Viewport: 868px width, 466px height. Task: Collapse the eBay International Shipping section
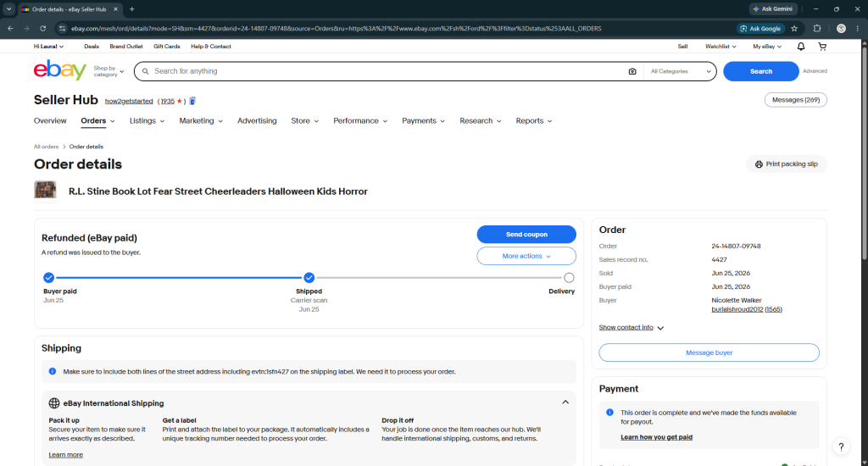[x=565, y=402]
